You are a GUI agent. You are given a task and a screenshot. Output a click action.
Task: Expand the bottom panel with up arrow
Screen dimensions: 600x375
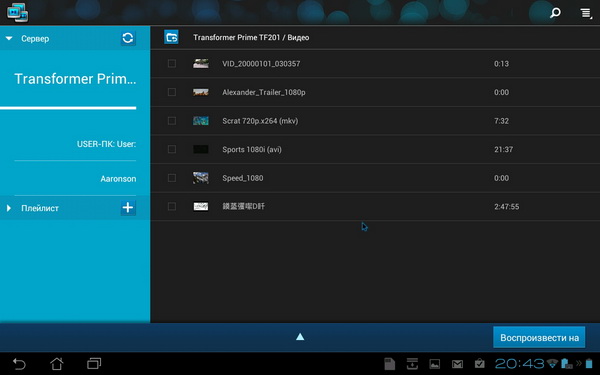(300, 337)
